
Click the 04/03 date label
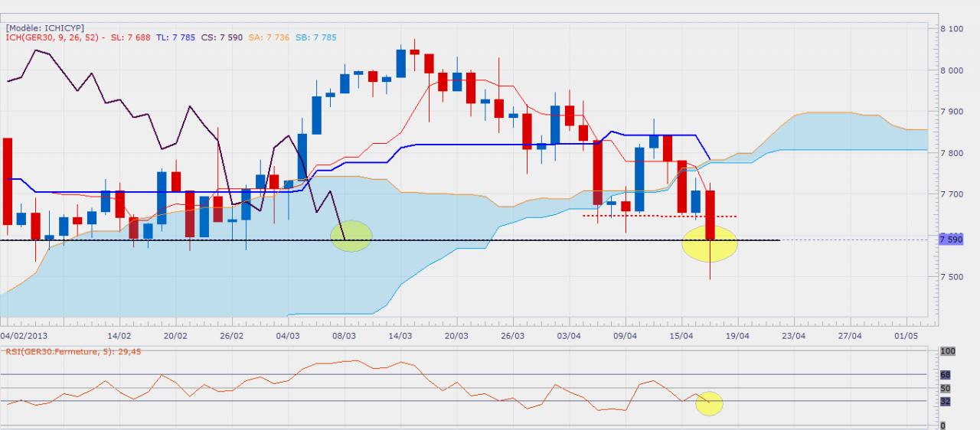click(287, 335)
